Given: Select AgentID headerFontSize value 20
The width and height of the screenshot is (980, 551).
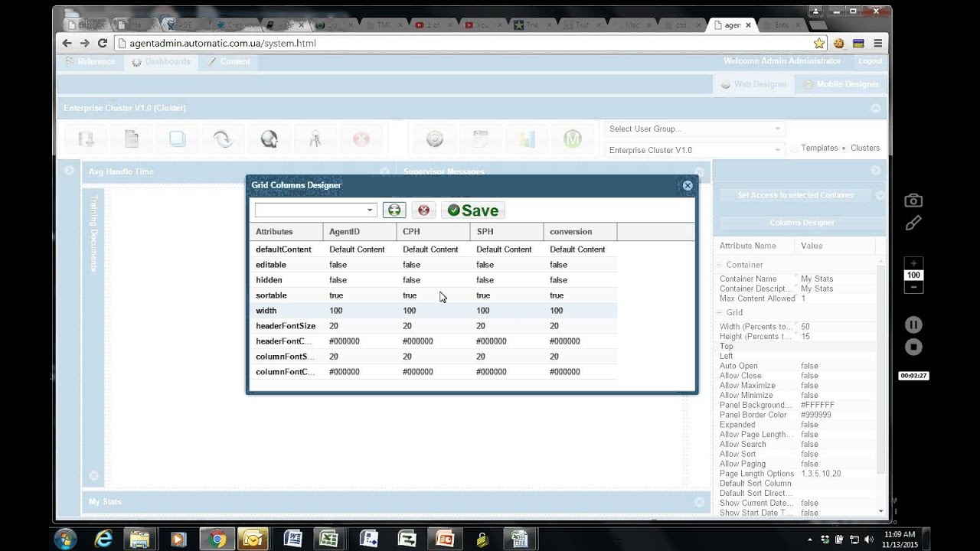Looking at the screenshot, I should click(x=360, y=326).
